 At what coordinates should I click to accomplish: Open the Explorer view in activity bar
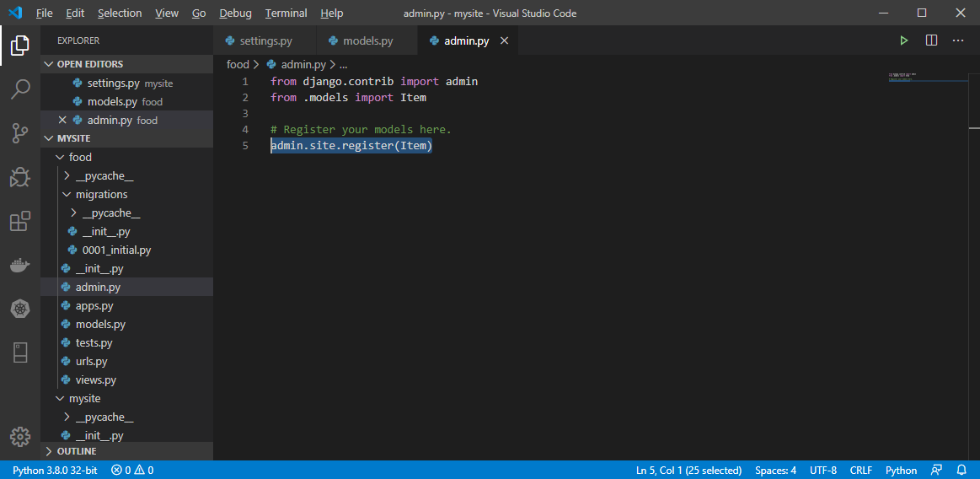[20, 45]
